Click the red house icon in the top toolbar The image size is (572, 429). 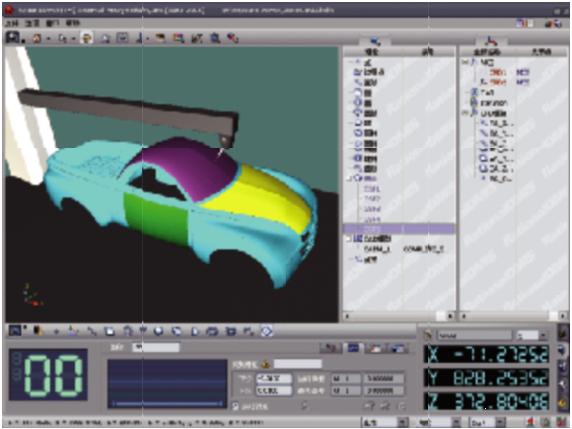(37, 38)
